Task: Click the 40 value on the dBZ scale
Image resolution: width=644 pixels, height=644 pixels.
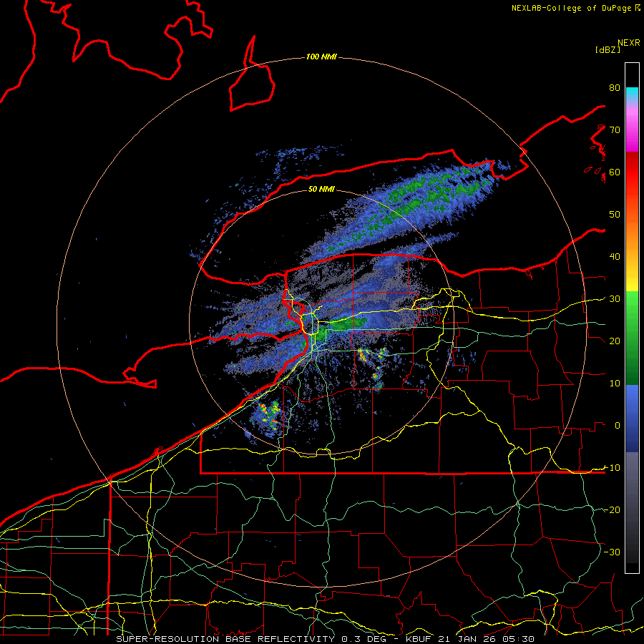Action: (615, 256)
